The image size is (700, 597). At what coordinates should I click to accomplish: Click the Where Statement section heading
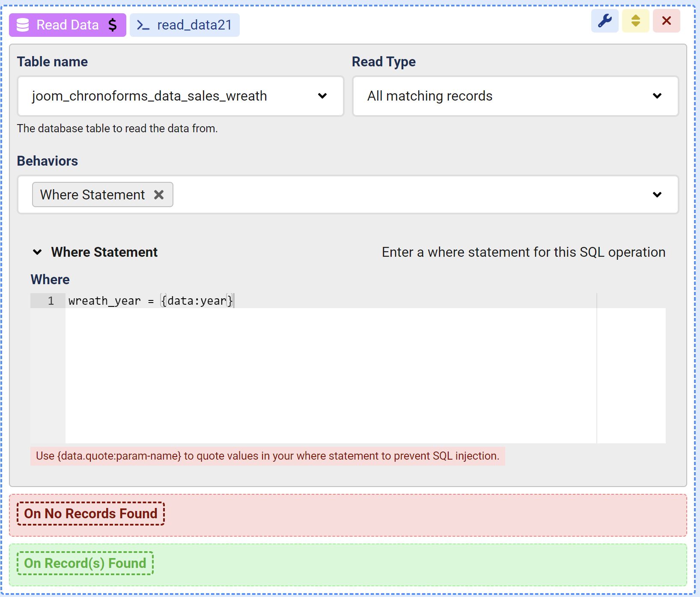tap(104, 252)
